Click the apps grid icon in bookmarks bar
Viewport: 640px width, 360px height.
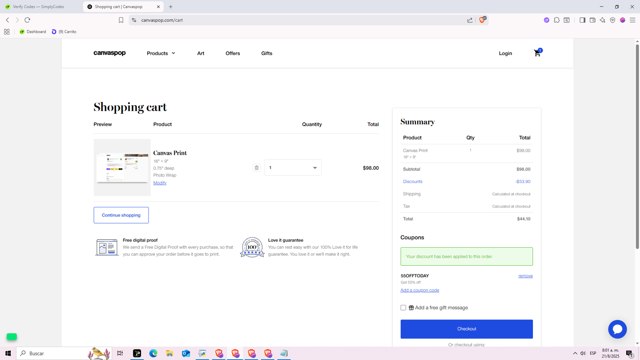pos(7,31)
